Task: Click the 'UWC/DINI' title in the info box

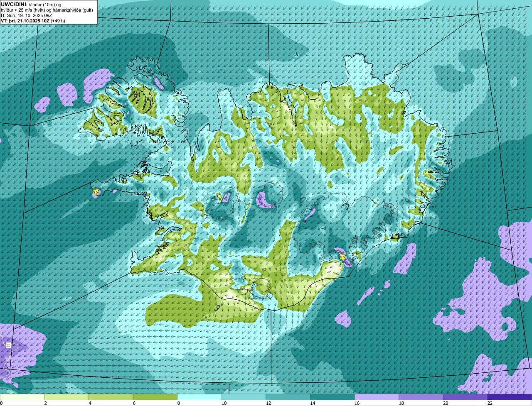Action: click(x=14, y=4)
